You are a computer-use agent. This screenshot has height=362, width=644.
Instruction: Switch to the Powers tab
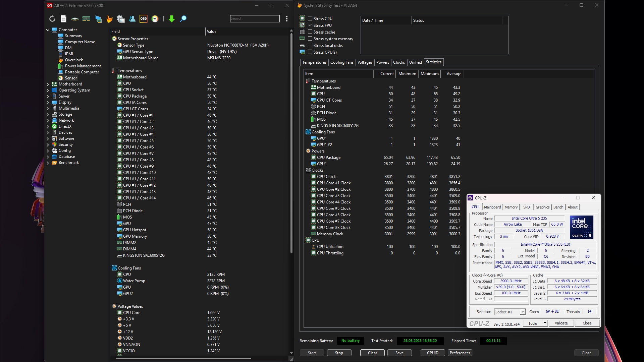(382, 62)
